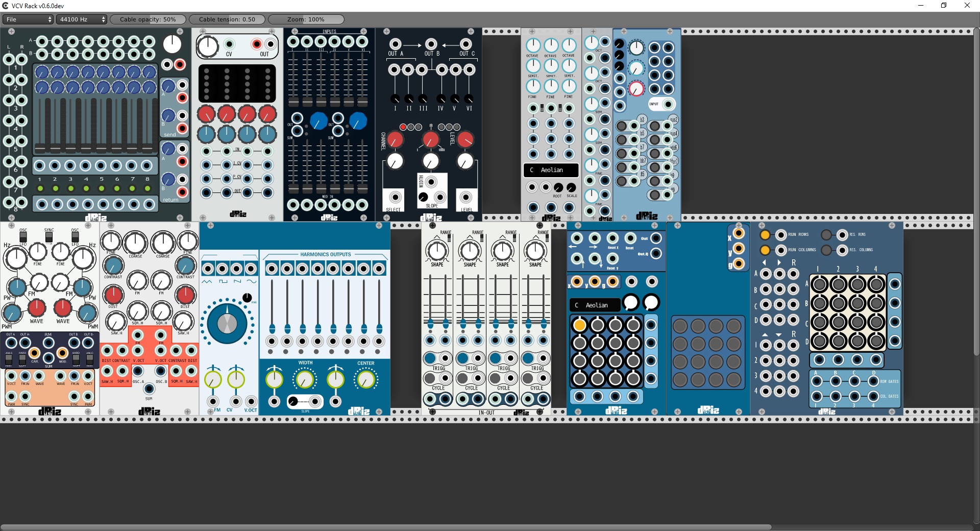Viewport: 980px width, 531px height.
Task: Toggle the SYNC switch on oscillator module
Action: coord(49,237)
